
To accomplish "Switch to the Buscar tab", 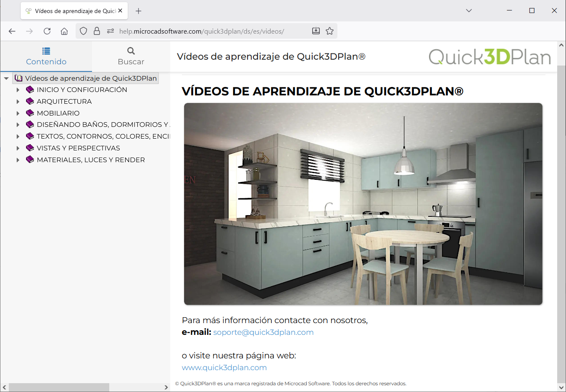I will point(131,56).
